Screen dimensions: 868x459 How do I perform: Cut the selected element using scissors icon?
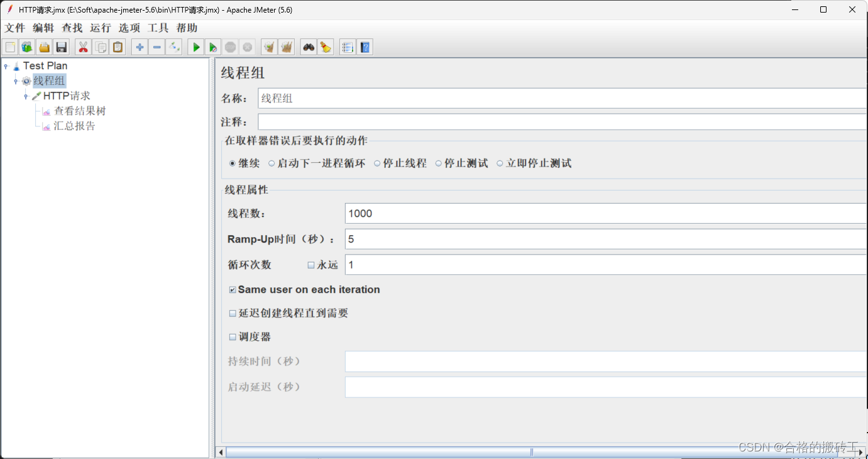pyautogui.click(x=83, y=47)
